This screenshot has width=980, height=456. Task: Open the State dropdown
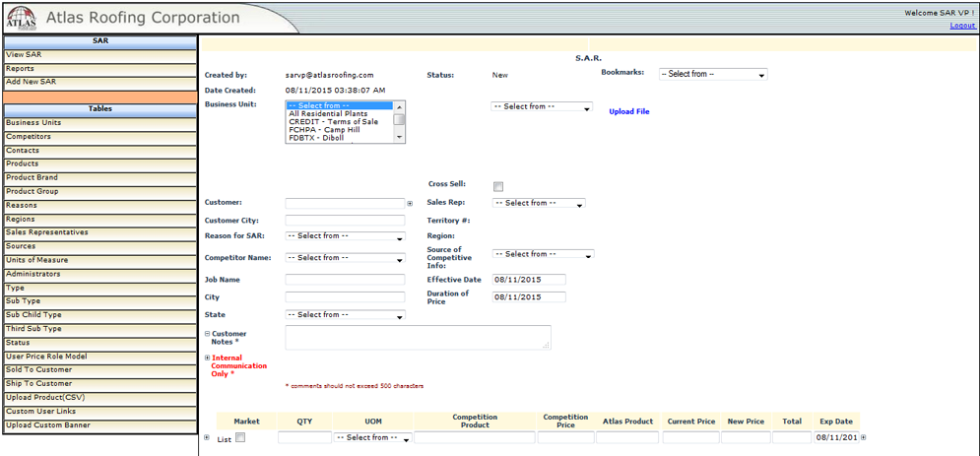pos(345,315)
